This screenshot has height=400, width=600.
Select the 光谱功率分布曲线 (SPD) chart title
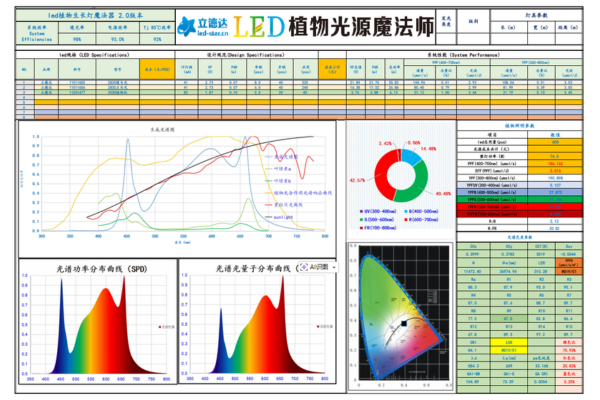point(102,269)
